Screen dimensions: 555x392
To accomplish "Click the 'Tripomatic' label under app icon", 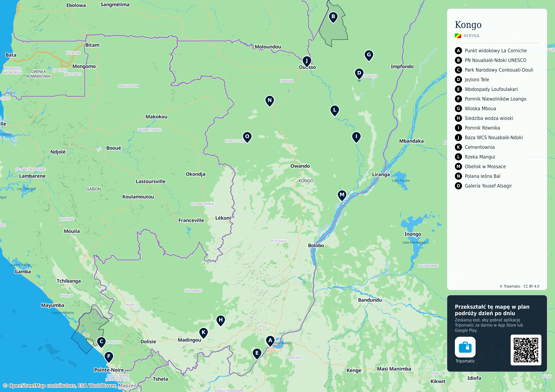I will [465, 361].
